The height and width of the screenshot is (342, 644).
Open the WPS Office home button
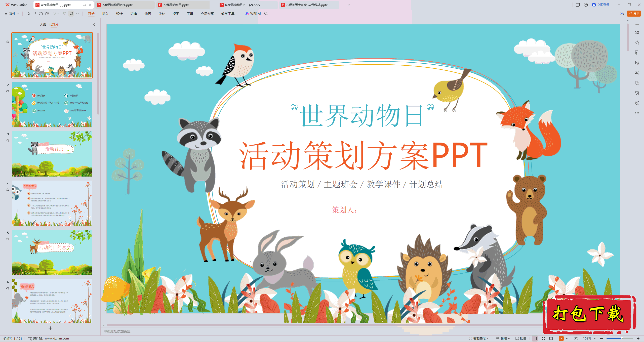click(16, 5)
